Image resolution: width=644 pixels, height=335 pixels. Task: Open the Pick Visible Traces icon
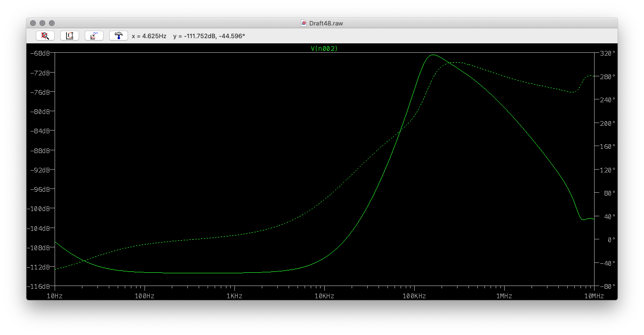click(94, 36)
